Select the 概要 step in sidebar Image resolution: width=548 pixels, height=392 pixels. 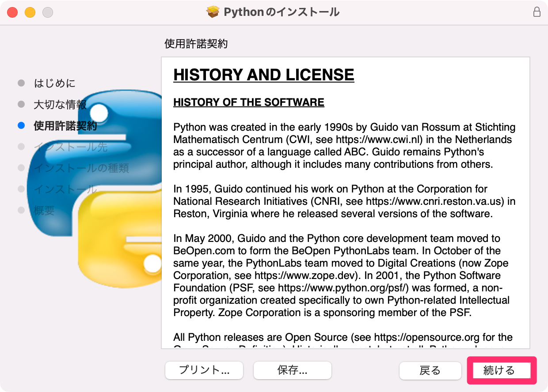pyautogui.click(x=44, y=211)
